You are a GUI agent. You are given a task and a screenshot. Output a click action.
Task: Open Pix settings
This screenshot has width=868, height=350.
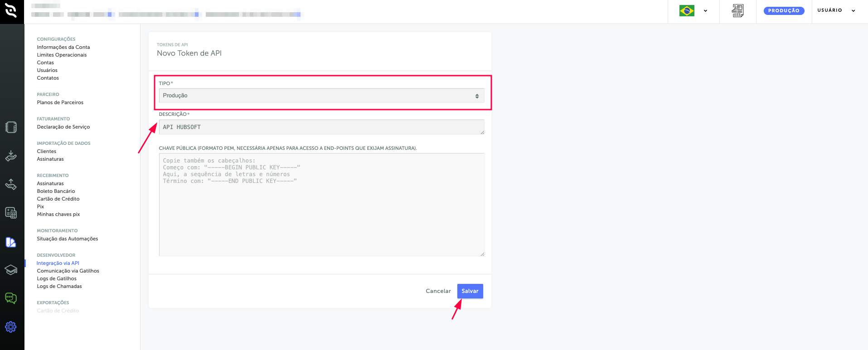coord(40,206)
